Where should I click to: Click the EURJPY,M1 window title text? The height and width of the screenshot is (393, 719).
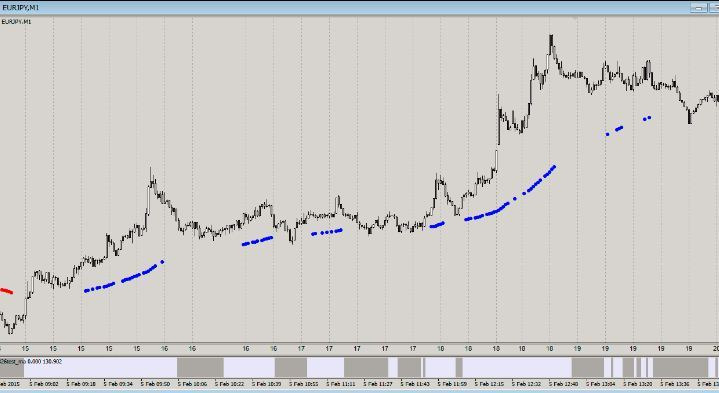(21, 8)
